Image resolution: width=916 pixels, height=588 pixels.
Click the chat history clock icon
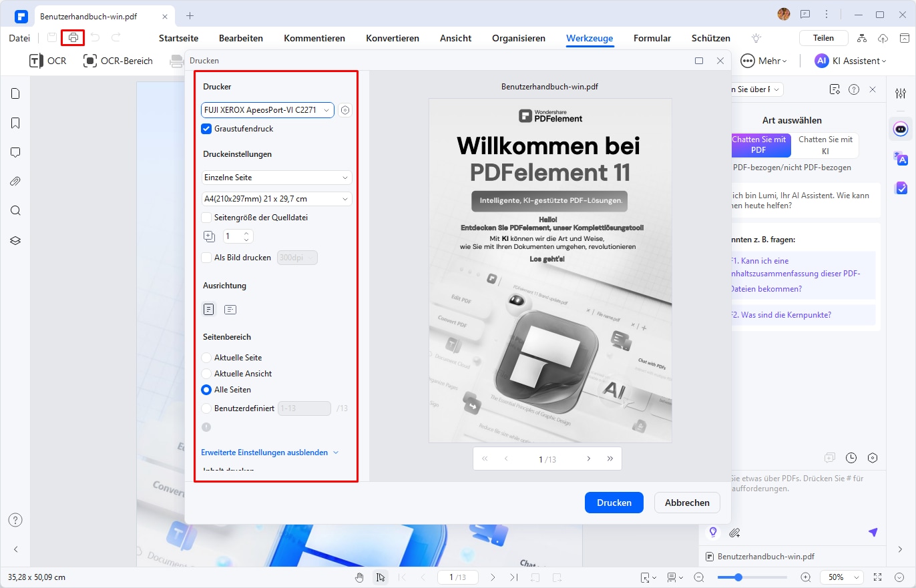coord(851,458)
